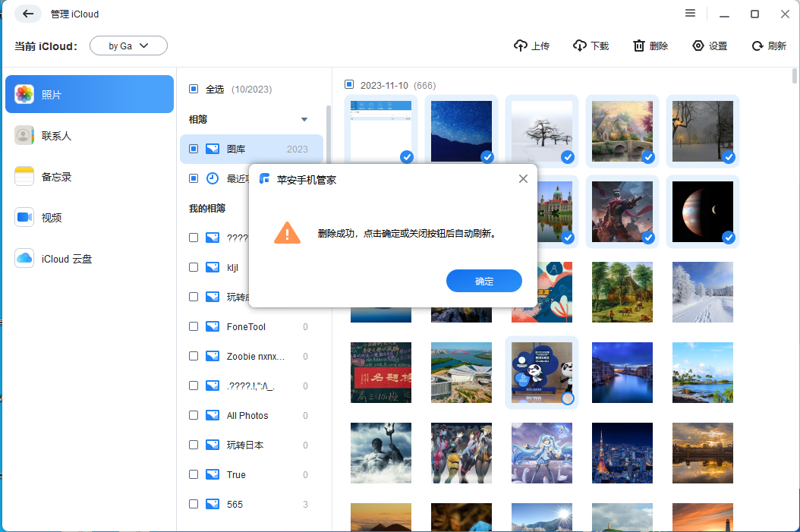Select the 联系人 contacts icon in sidebar

(x=23, y=134)
